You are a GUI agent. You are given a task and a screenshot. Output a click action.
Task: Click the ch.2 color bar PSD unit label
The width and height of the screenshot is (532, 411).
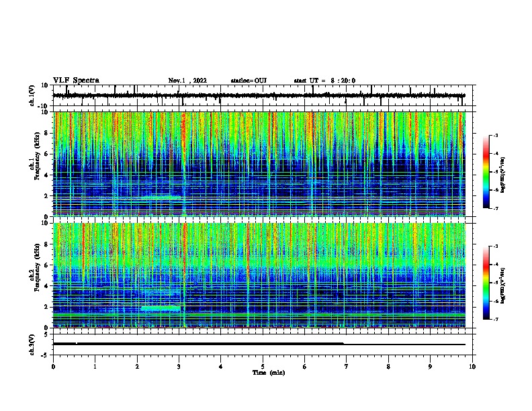coord(503,285)
